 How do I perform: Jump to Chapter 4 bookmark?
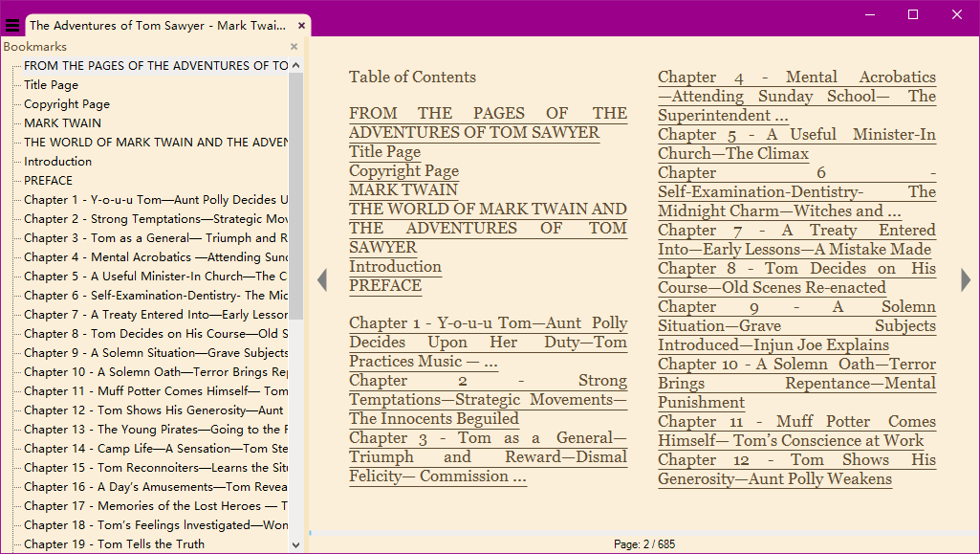[x=156, y=257]
